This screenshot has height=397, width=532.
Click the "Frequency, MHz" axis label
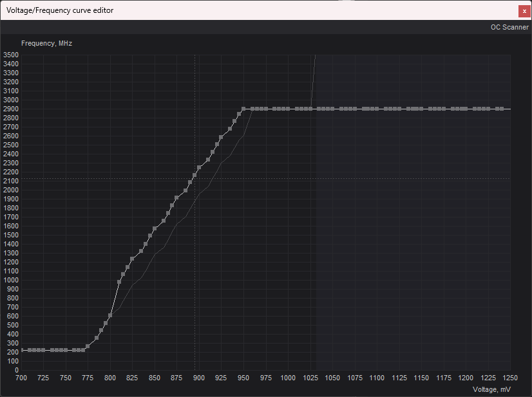point(46,43)
